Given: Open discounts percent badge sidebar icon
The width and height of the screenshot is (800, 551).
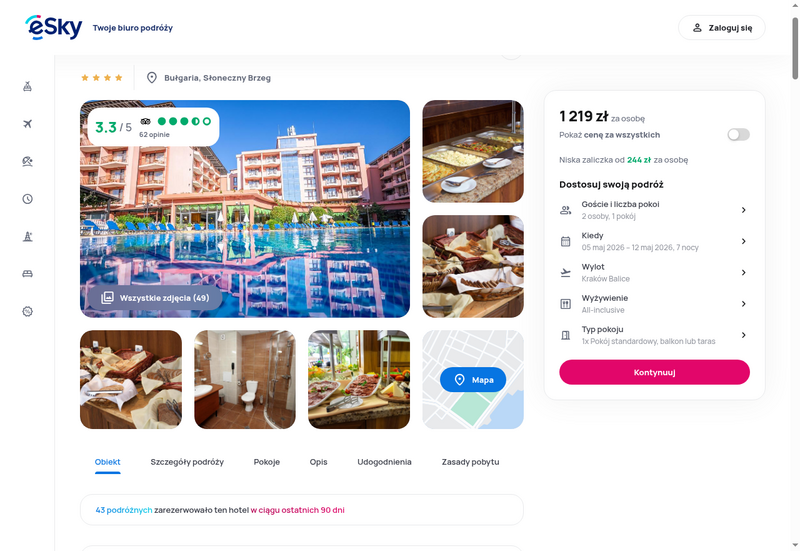Looking at the screenshot, I should pos(28,311).
